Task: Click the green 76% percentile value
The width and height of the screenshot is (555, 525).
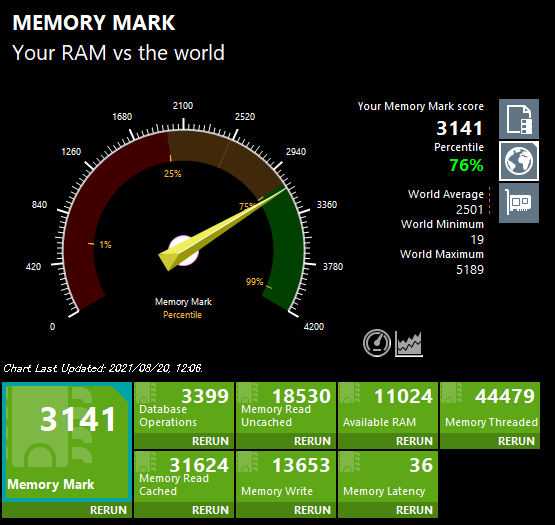Action: [466, 165]
